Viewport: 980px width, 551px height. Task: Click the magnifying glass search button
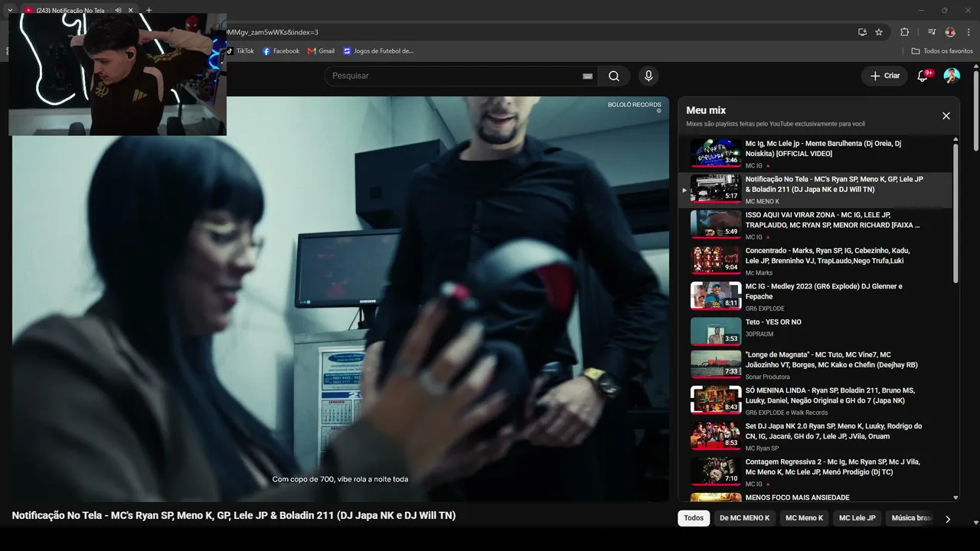614,76
